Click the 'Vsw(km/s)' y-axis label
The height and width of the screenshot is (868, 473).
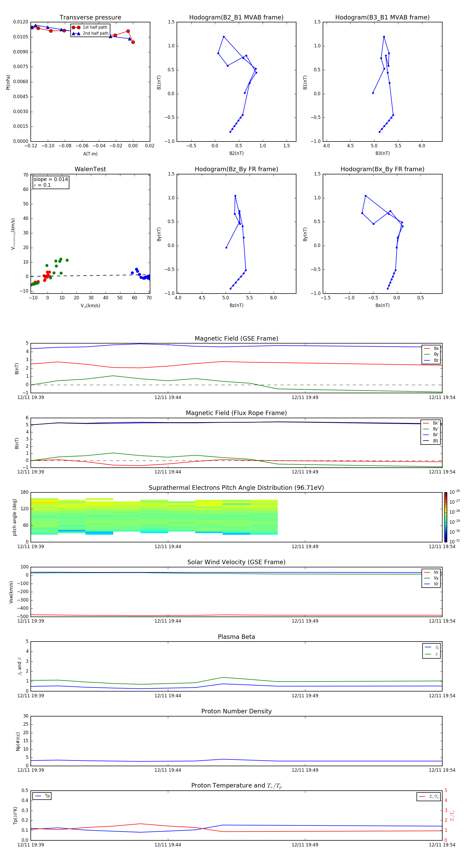point(11,592)
